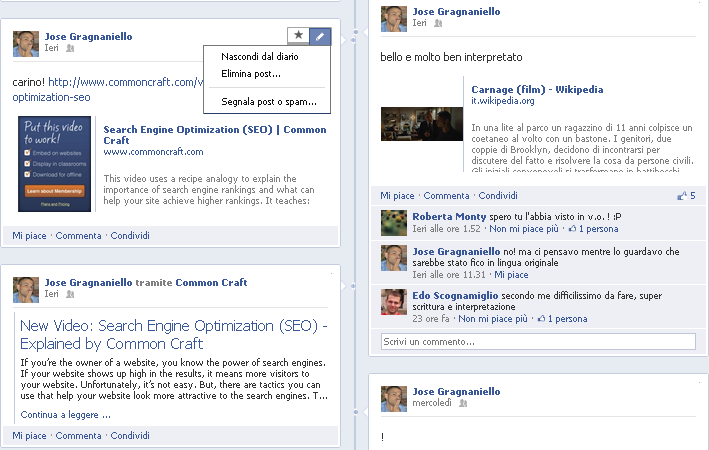The width and height of the screenshot is (709, 450).
Task: Click the pencil edit icon on post
Action: pyautogui.click(x=320, y=36)
